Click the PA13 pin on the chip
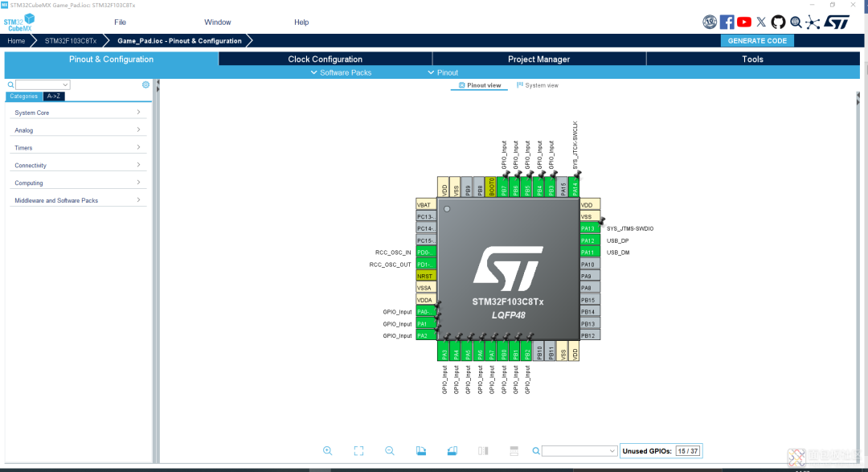 [x=590, y=228]
